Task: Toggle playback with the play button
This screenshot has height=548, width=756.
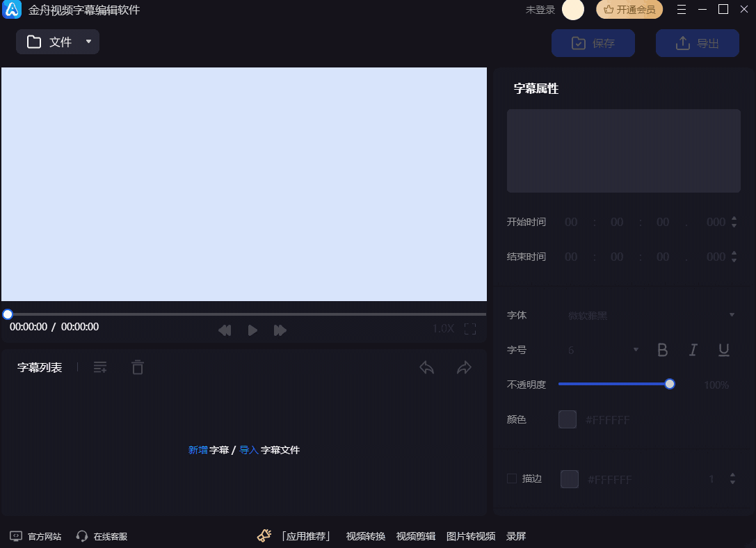Action: pos(252,330)
